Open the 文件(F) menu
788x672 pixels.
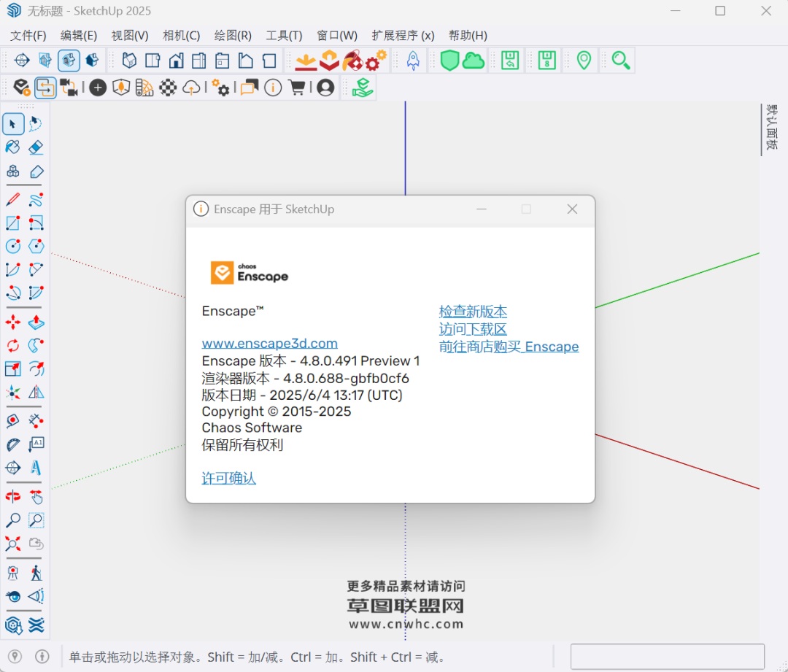(28, 36)
